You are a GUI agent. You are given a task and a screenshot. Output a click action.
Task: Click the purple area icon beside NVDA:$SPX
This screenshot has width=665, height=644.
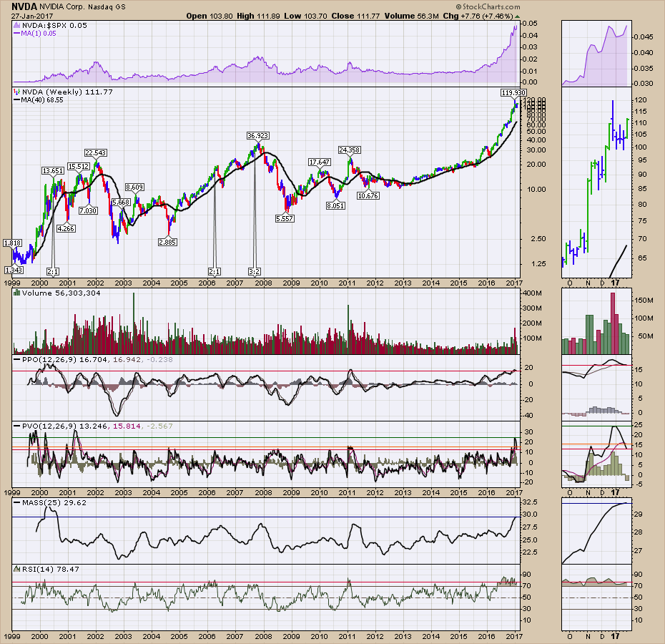[17, 26]
